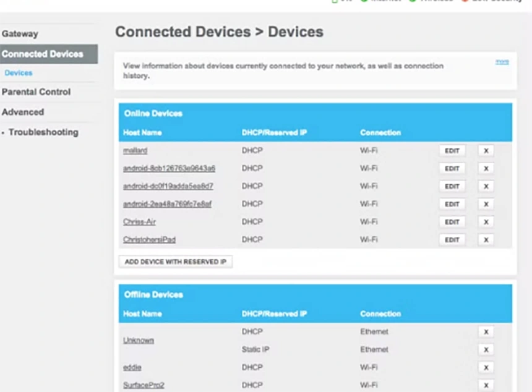Open the Troubleshooting section
Viewport: 532px width, 392px height.
coord(43,132)
